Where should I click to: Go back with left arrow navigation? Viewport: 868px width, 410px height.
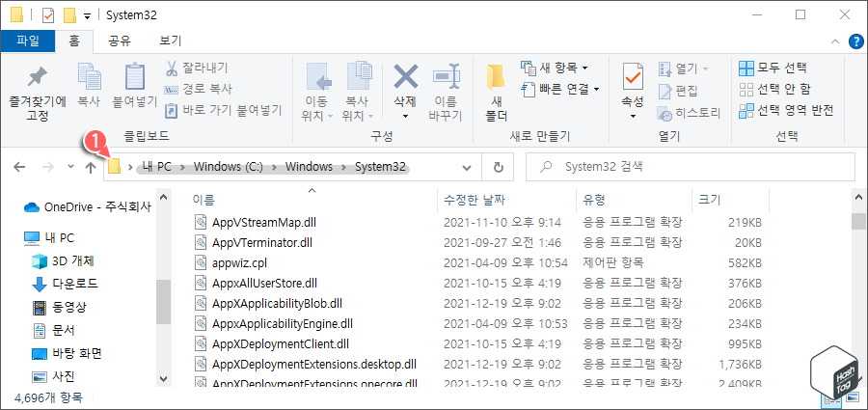tap(19, 167)
